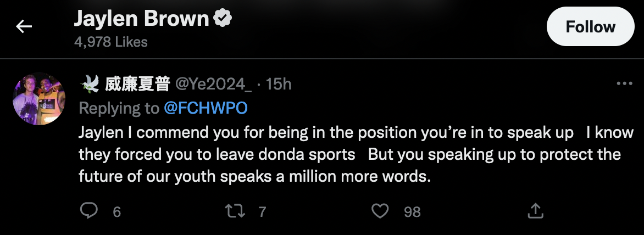Open the commenter's profile avatar picture

(39, 99)
